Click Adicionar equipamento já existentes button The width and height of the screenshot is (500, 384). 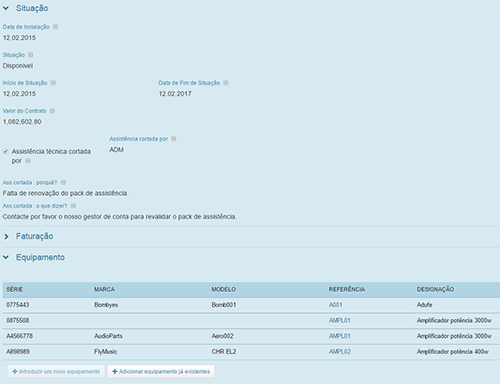coord(161,371)
